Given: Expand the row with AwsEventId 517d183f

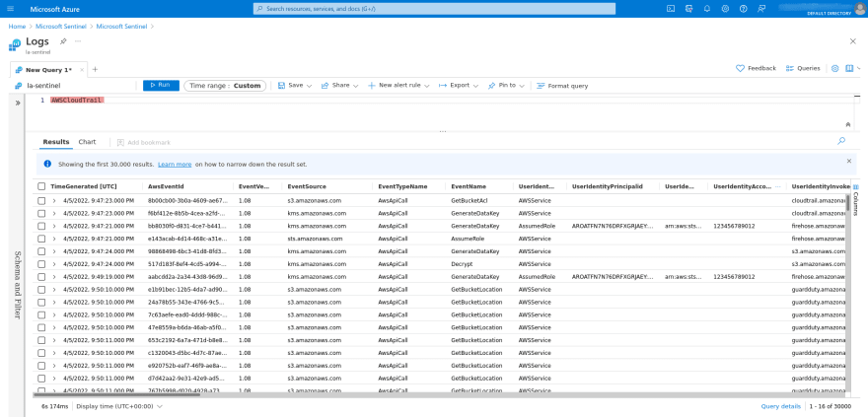Looking at the screenshot, I should pyautogui.click(x=54, y=264).
